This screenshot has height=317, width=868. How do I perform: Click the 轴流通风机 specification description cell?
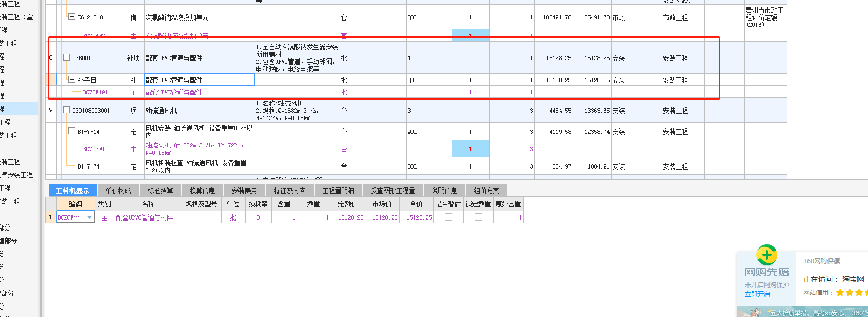click(x=297, y=111)
